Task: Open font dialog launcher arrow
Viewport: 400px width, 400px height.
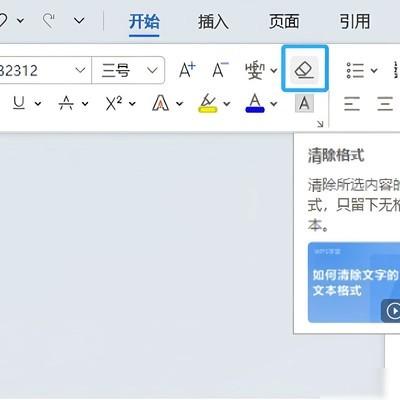Action: [320, 124]
